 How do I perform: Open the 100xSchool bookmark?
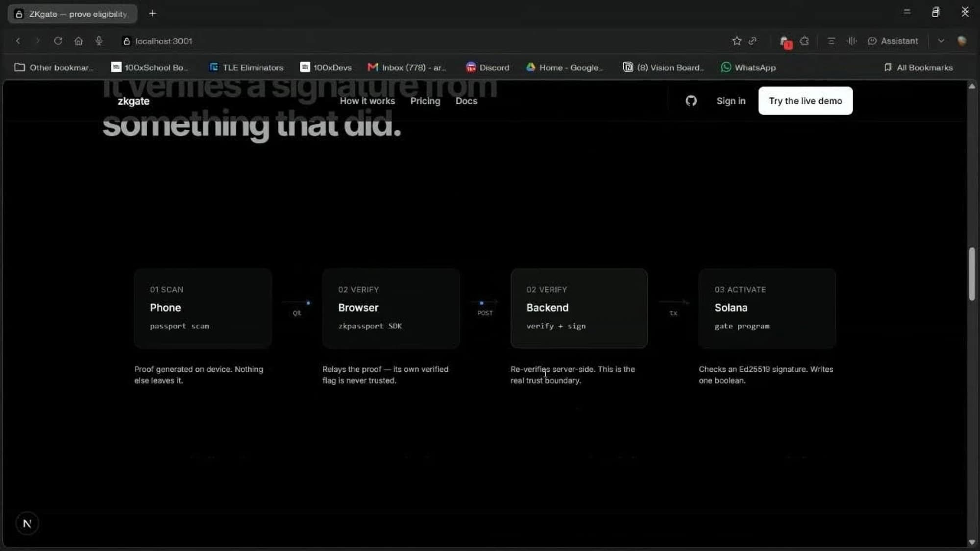(x=149, y=68)
